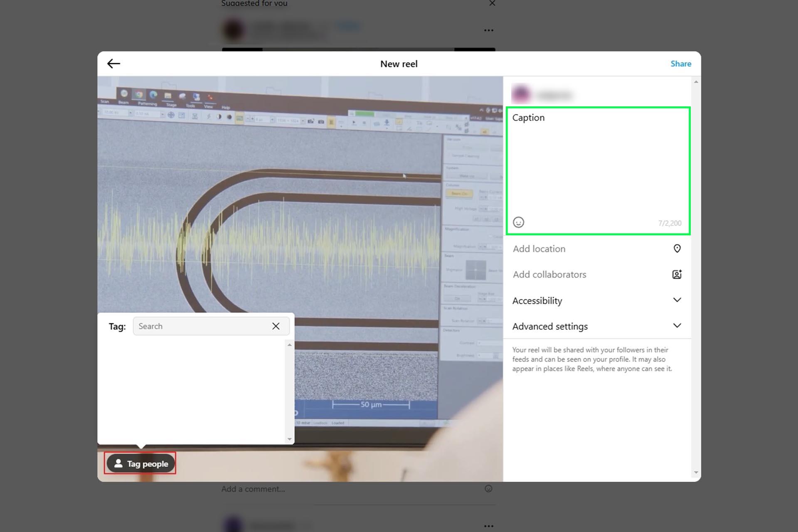Open the Add collaborators field
The image size is (798, 532).
pyautogui.click(x=597, y=274)
